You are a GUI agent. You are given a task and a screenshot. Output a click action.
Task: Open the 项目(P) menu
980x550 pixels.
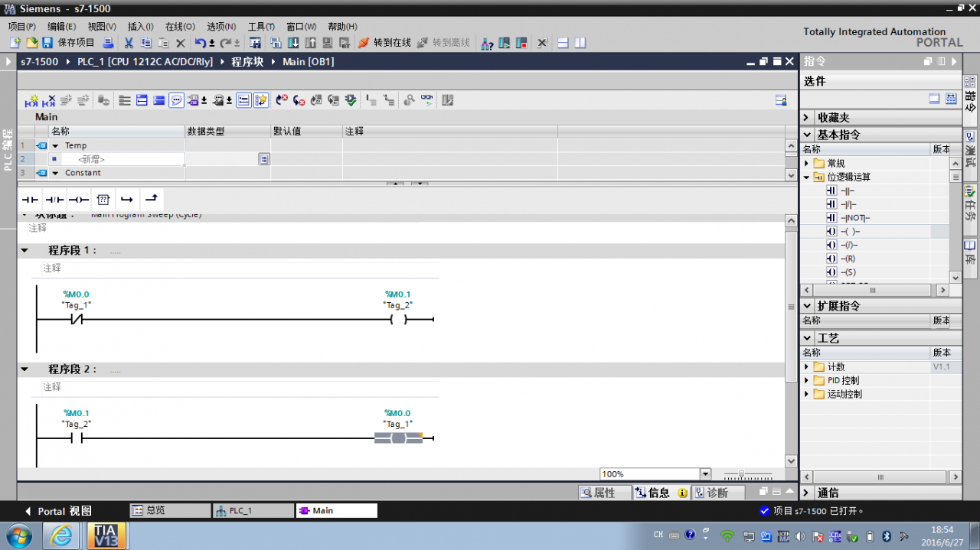pyautogui.click(x=22, y=27)
